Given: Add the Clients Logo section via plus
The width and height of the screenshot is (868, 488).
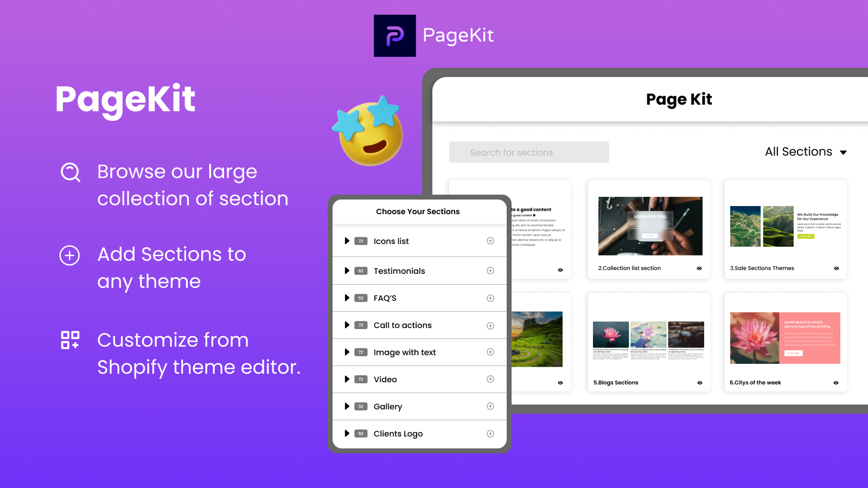Looking at the screenshot, I should click(490, 434).
